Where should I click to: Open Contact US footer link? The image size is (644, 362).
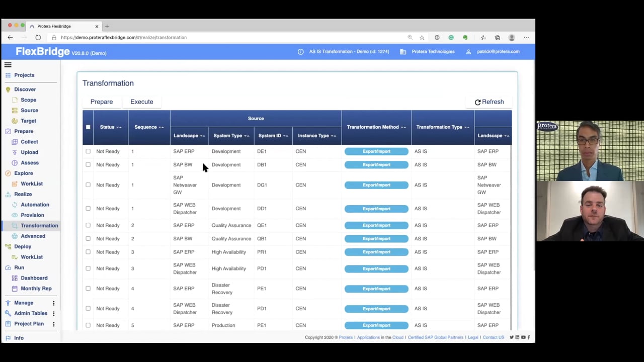[494, 337]
